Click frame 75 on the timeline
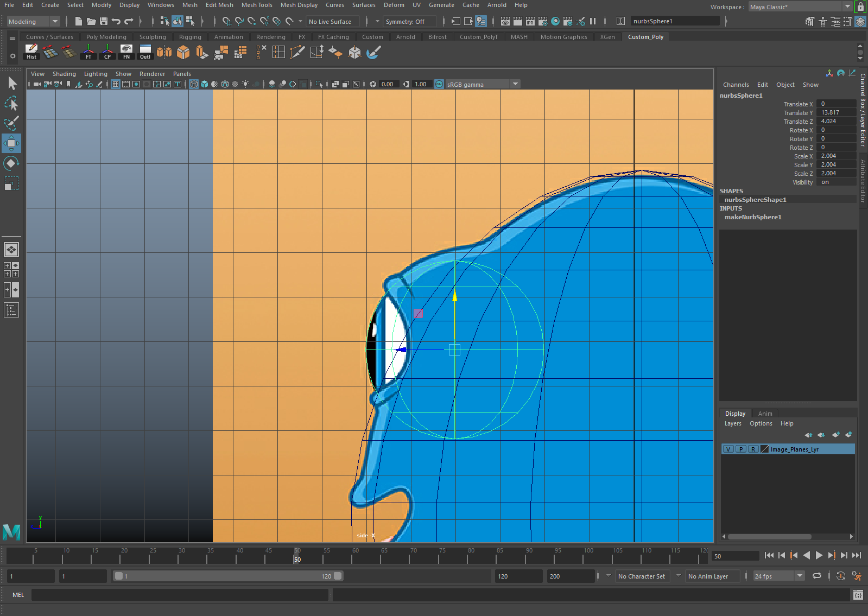This screenshot has width=868, height=616. tap(442, 555)
